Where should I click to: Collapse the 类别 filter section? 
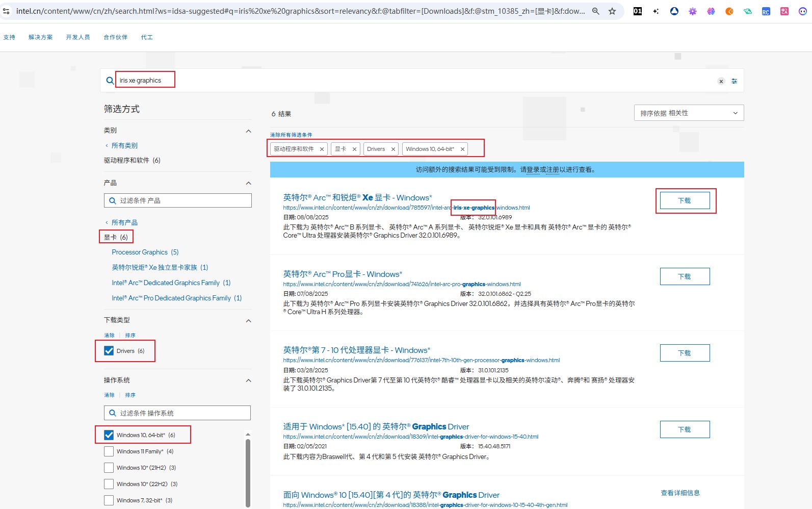[248, 131]
